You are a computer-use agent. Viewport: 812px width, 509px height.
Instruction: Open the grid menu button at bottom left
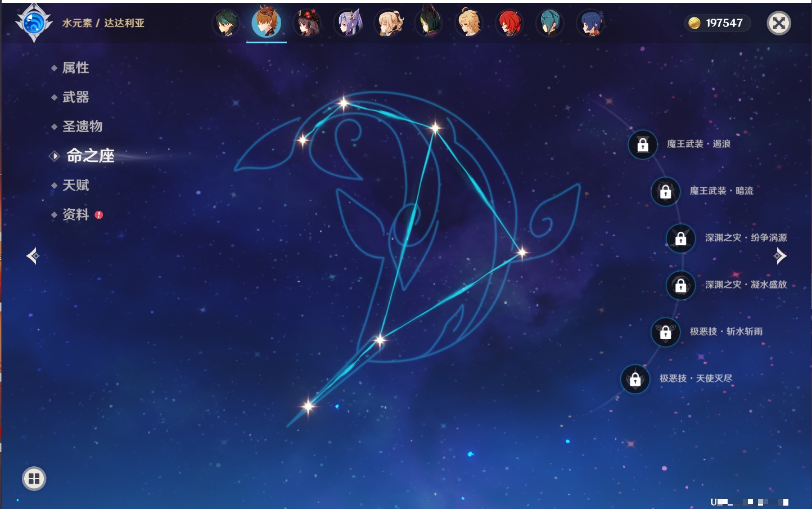click(34, 479)
